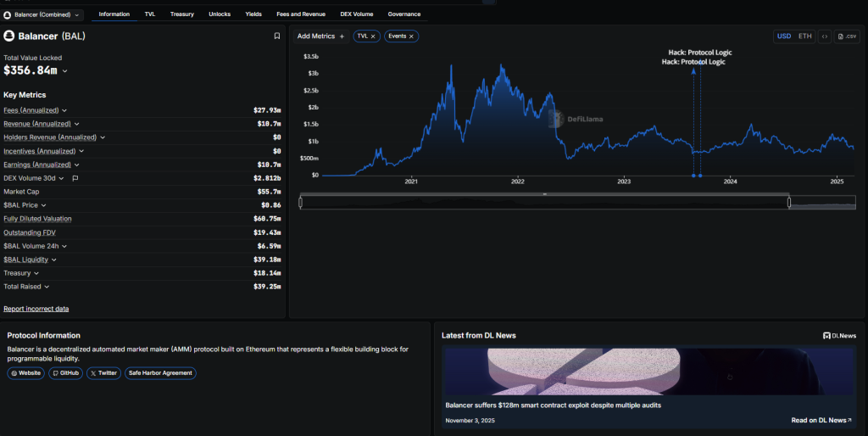
Task: Open Balancer's Twitter profile
Action: pos(104,372)
